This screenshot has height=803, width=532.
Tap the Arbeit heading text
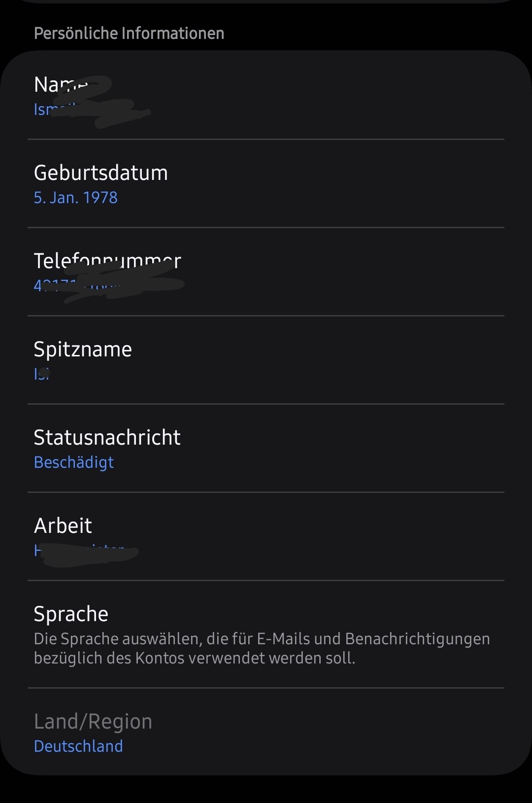pyautogui.click(x=63, y=526)
